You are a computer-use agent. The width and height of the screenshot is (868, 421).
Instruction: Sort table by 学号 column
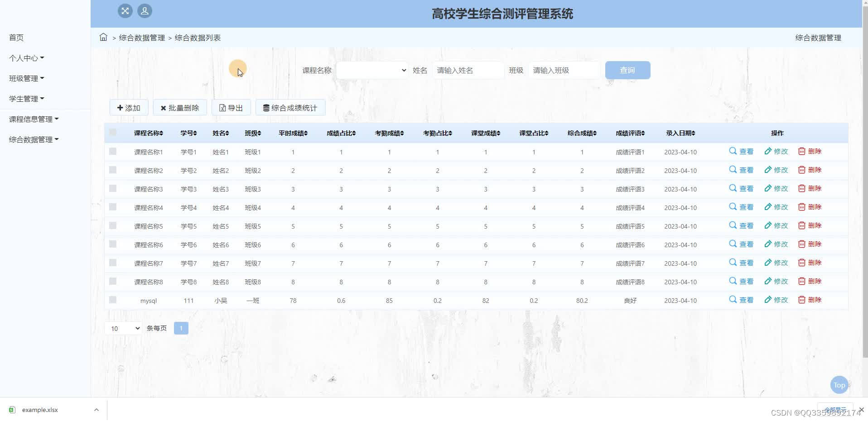coord(188,133)
